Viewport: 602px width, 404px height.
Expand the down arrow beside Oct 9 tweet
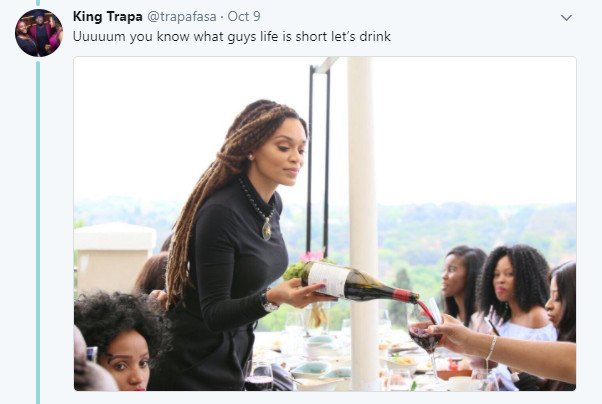[x=566, y=18]
